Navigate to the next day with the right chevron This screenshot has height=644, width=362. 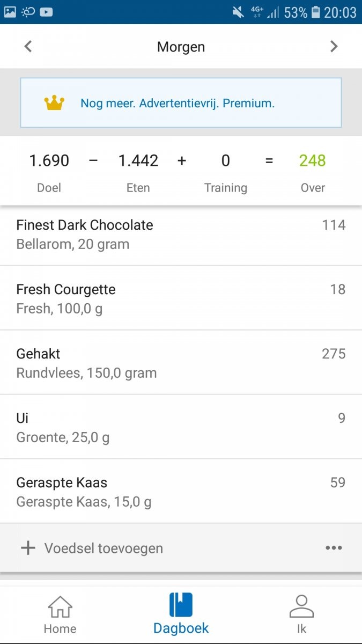coord(334,46)
